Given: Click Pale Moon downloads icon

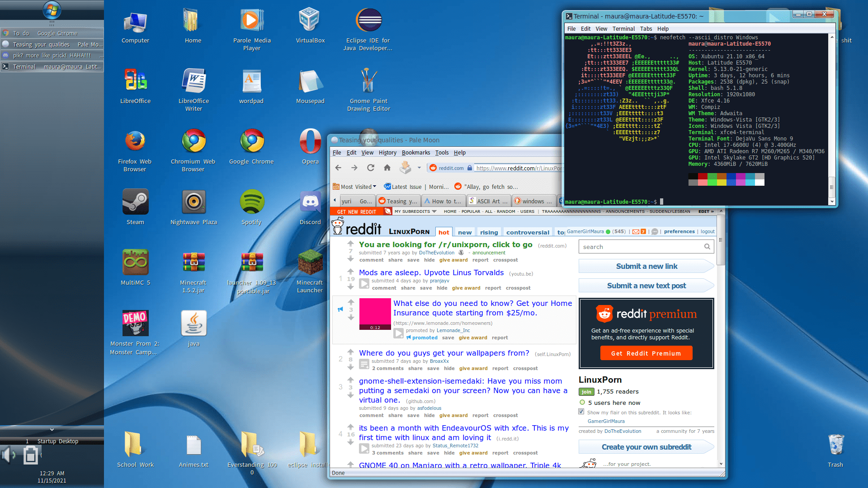Looking at the screenshot, I should pos(406,168).
